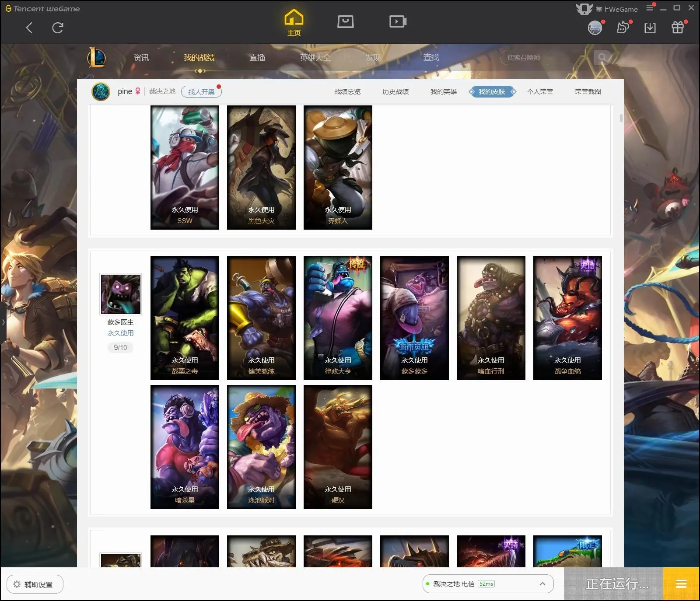Open the SSW skin card
Screen dimensions: 700x601
coord(185,168)
